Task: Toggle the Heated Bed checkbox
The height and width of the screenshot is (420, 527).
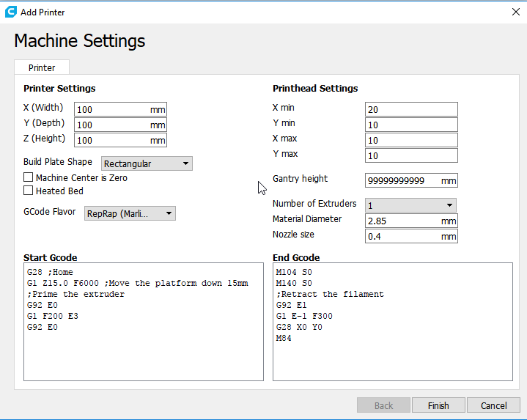Action: (29, 191)
